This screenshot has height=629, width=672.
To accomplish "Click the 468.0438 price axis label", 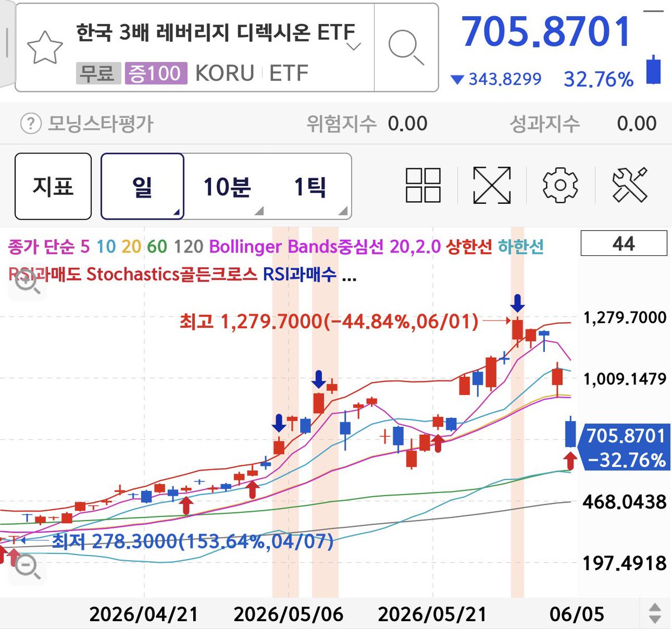I will (x=625, y=502).
